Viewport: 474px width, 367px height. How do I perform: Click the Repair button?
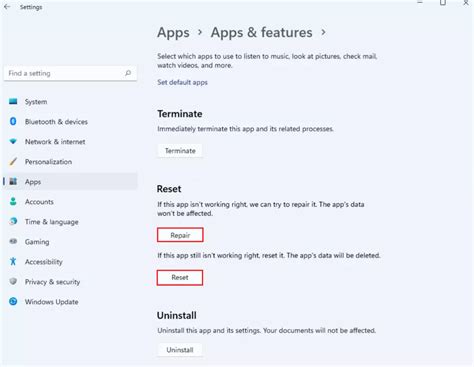180,235
